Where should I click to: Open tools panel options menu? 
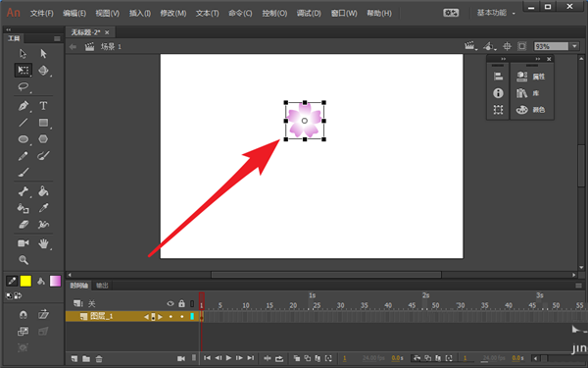point(57,38)
